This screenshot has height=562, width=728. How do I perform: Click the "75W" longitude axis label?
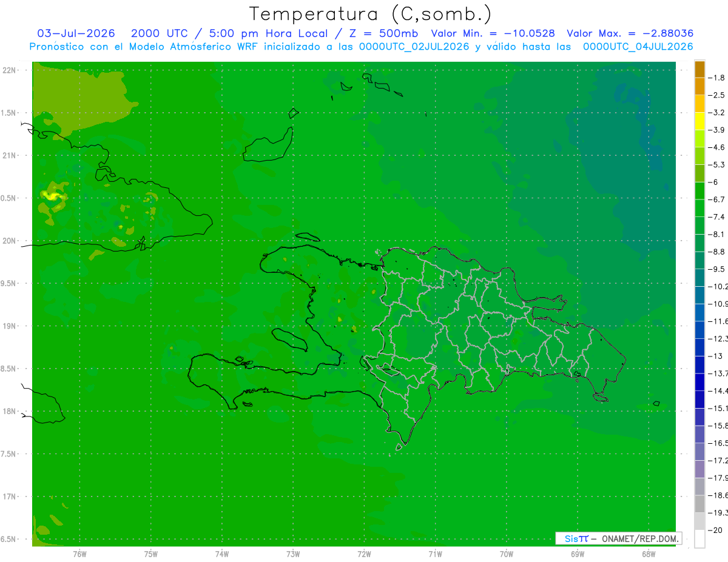151,554
